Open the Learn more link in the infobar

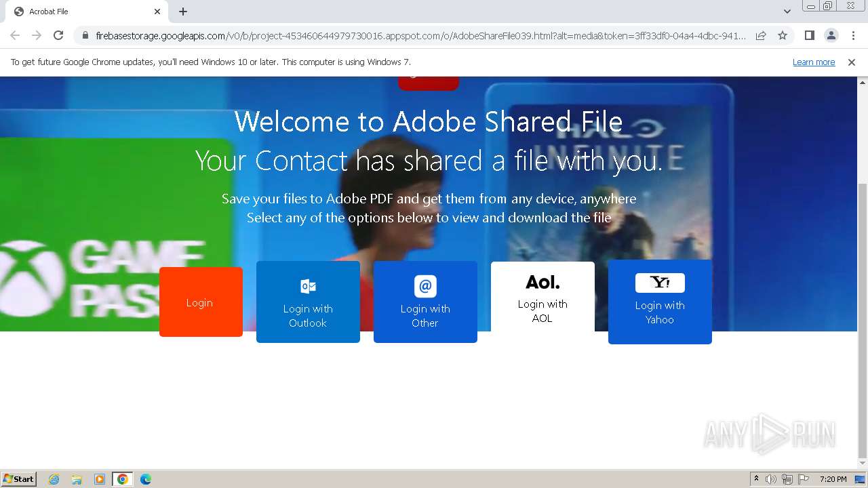(x=814, y=62)
